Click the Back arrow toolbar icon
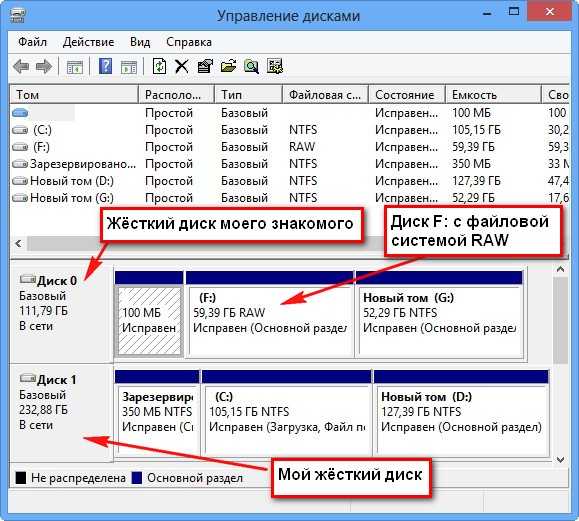 21,67
